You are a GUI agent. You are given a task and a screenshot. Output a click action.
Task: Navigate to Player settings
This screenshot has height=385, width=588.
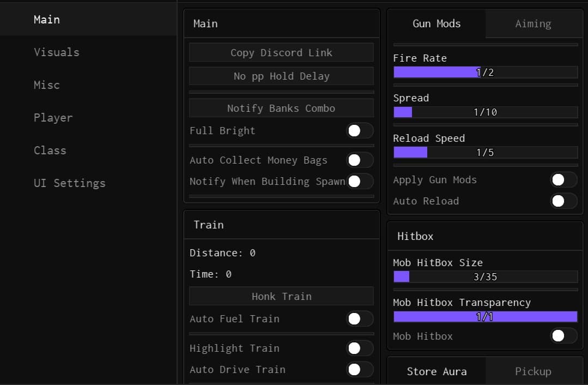tap(53, 117)
